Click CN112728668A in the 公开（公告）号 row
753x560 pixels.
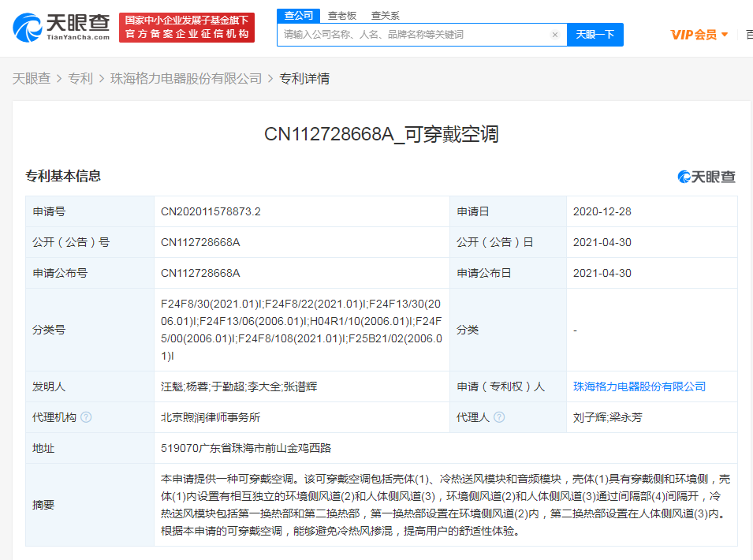point(200,243)
